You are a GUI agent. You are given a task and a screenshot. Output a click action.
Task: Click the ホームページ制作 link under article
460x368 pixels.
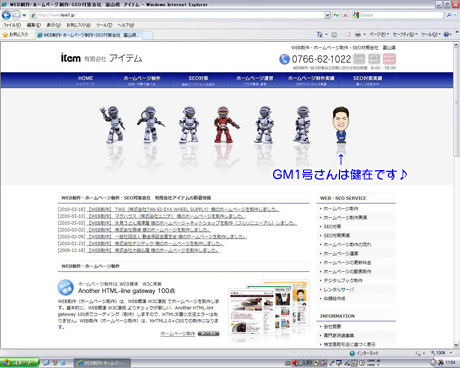click(x=178, y=334)
